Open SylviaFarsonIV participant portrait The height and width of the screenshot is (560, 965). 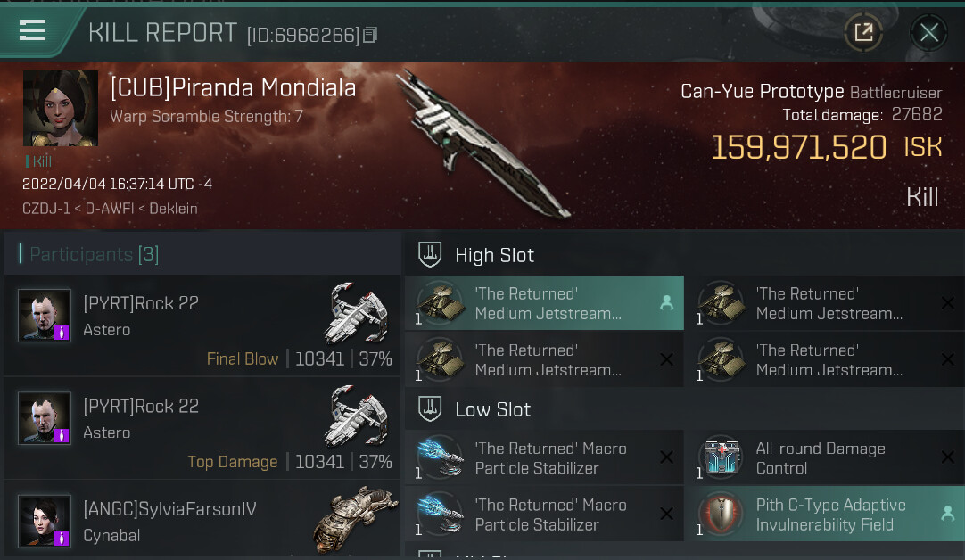(x=45, y=522)
